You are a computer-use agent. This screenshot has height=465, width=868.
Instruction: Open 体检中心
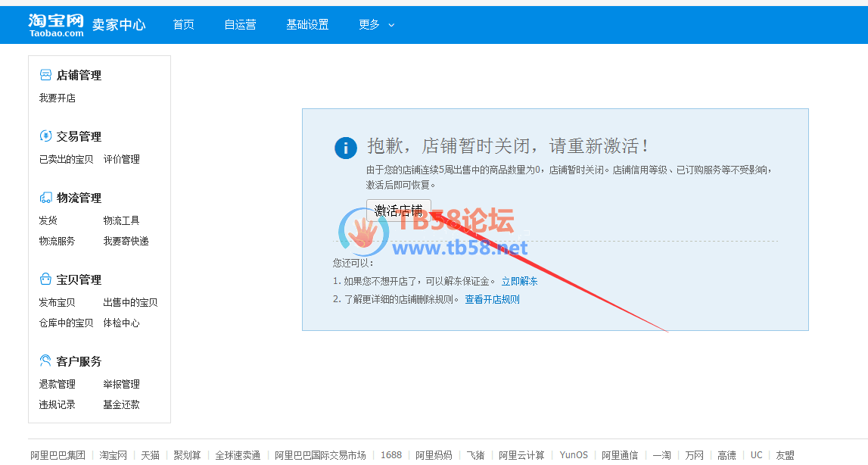(x=121, y=323)
